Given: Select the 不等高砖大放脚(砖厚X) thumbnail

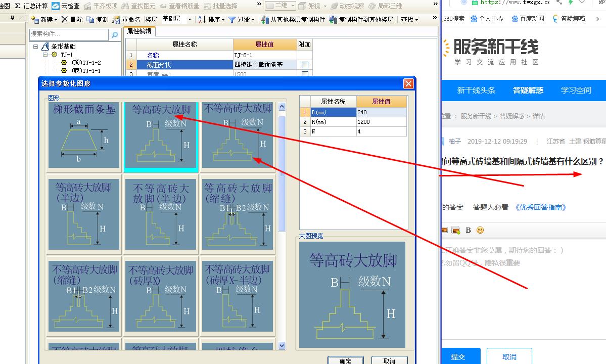Looking at the screenshot, I should click(161, 297).
